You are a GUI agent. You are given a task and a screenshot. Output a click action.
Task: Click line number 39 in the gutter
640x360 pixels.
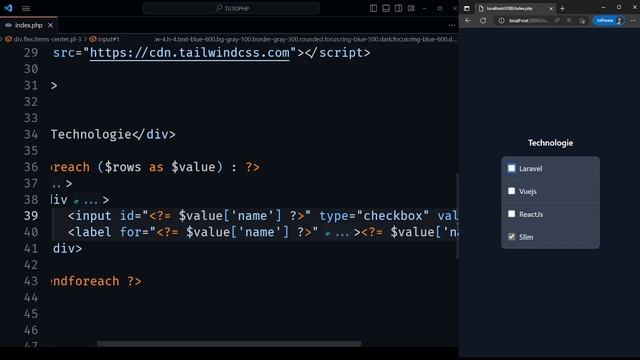click(x=31, y=216)
